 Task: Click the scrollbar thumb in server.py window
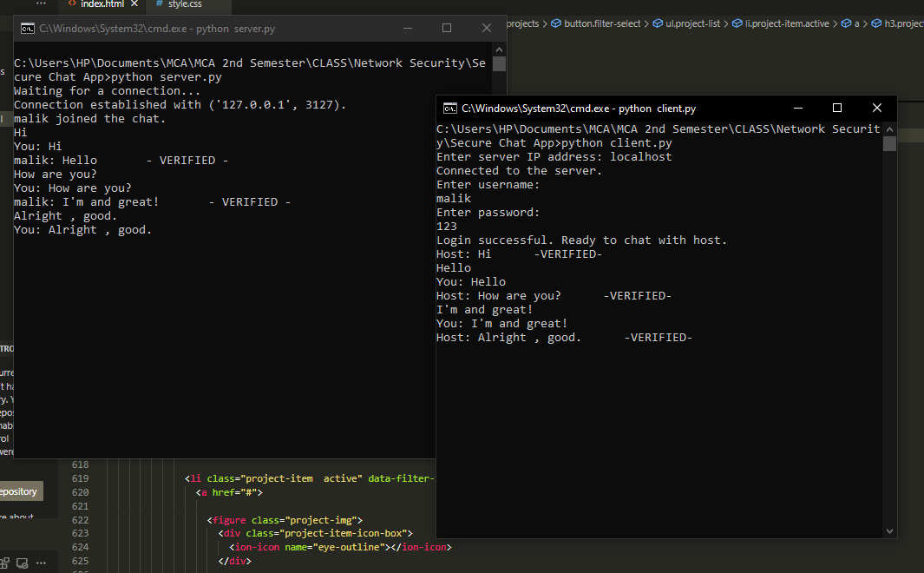pos(499,63)
